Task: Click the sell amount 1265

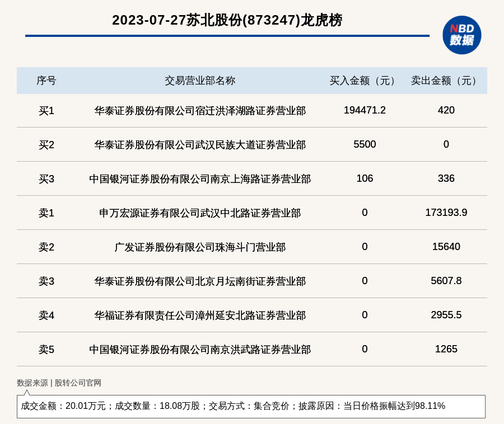Action: pyautogui.click(x=446, y=349)
